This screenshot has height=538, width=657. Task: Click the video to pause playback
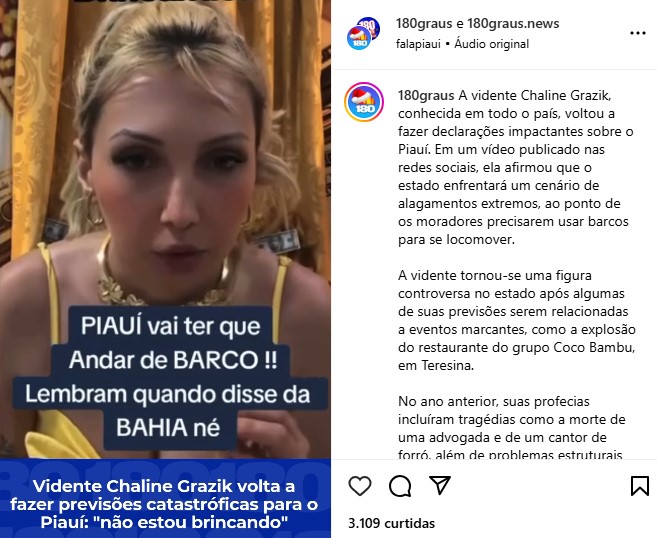(x=165, y=168)
